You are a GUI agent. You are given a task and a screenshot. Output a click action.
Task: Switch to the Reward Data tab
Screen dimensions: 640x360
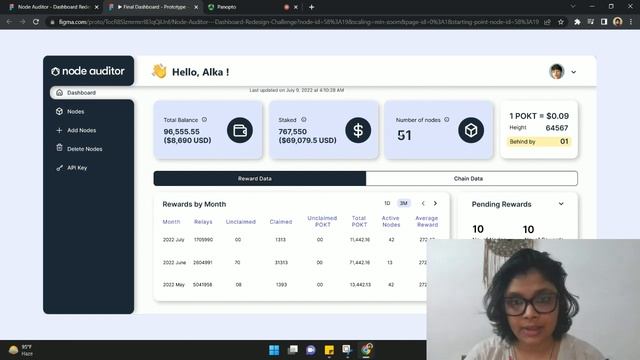point(260,178)
